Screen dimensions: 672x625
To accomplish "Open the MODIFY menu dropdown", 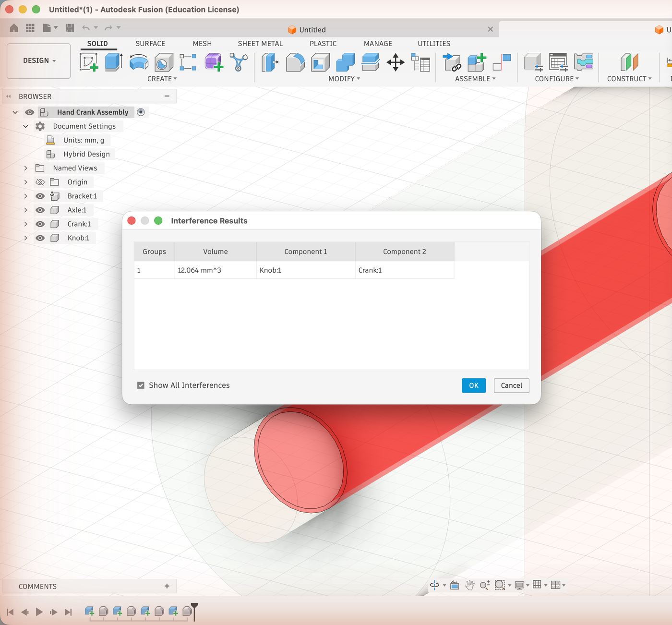I will (344, 79).
